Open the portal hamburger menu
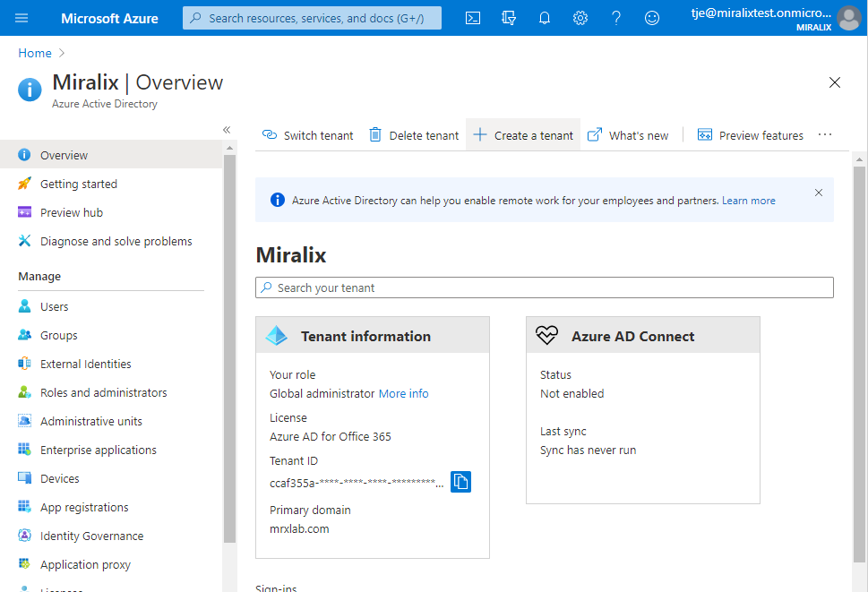The width and height of the screenshot is (868, 592). pyautogui.click(x=21, y=18)
